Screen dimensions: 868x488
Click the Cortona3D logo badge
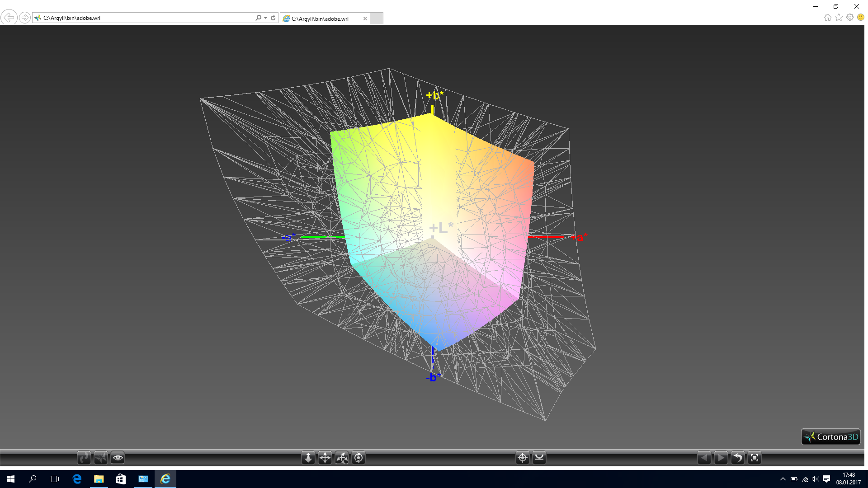click(x=830, y=437)
